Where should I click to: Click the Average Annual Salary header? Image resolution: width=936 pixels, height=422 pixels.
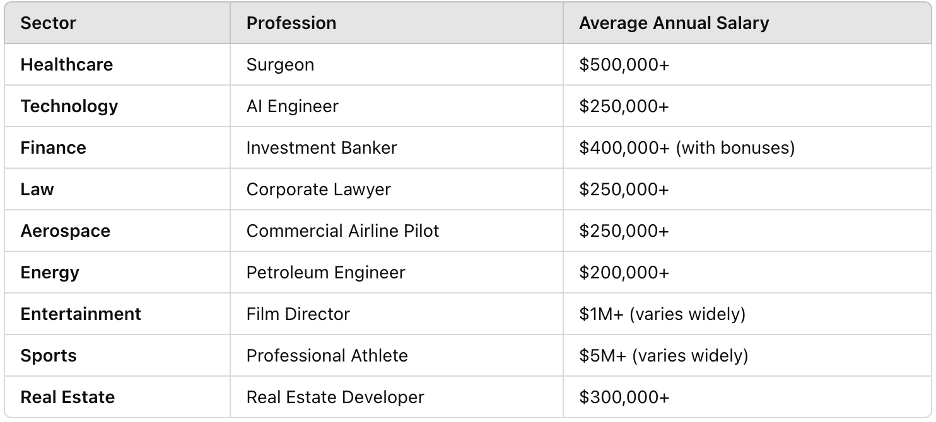673,23
